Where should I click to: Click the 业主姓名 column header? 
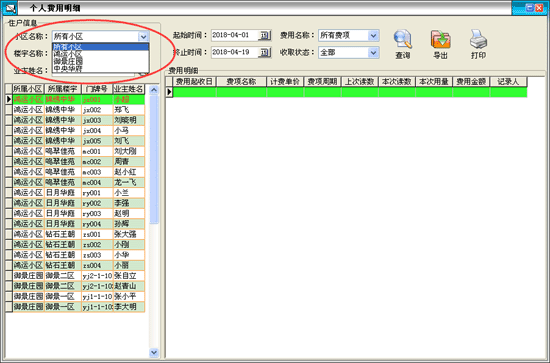tap(129, 89)
